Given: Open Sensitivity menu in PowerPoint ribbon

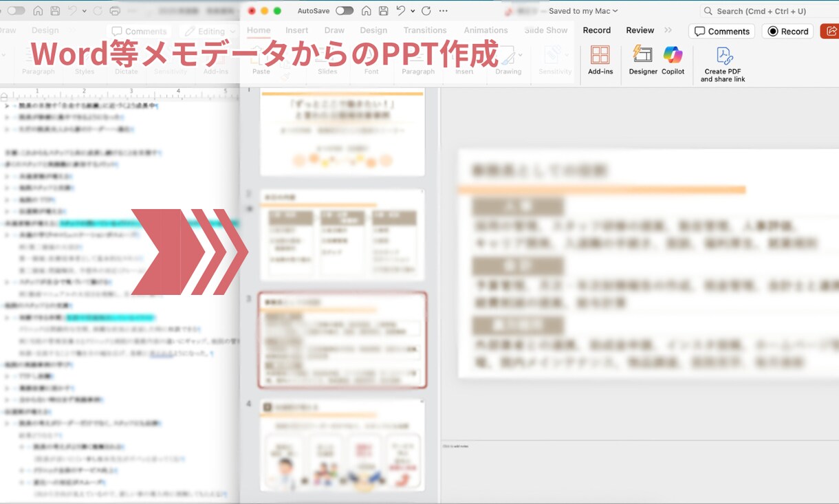Looking at the screenshot, I should [x=555, y=61].
